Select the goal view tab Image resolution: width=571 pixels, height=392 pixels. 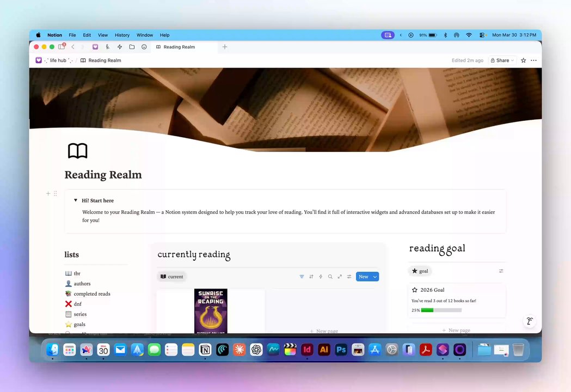[x=420, y=271]
